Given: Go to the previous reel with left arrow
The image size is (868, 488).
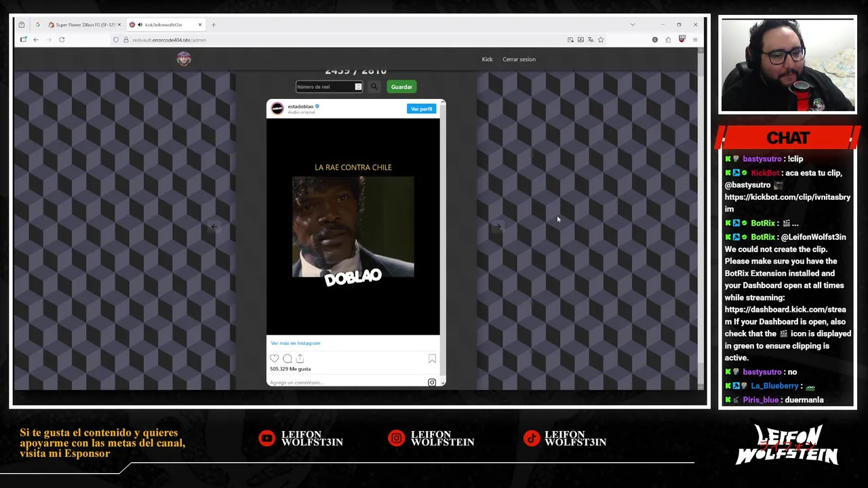Looking at the screenshot, I should pyautogui.click(x=214, y=227).
